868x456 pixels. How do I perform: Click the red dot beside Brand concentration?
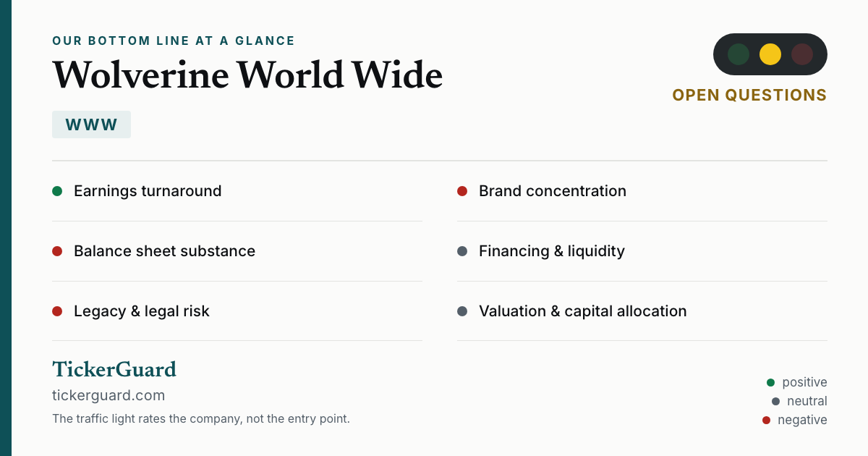pos(462,191)
